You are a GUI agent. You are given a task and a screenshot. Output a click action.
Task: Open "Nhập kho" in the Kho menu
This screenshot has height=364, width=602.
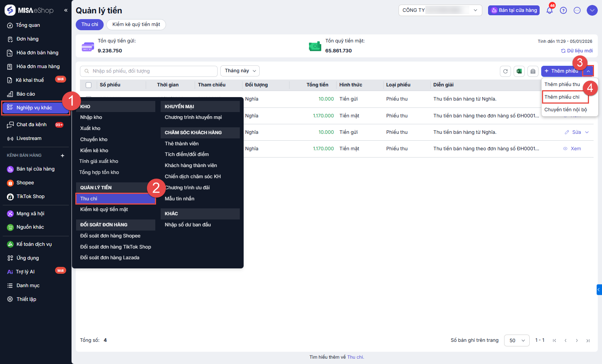click(91, 117)
